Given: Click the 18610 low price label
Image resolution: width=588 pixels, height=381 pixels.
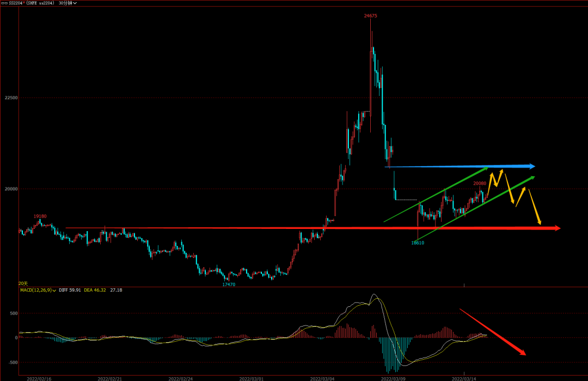Looking at the screenshot, I should click(418, 243).
